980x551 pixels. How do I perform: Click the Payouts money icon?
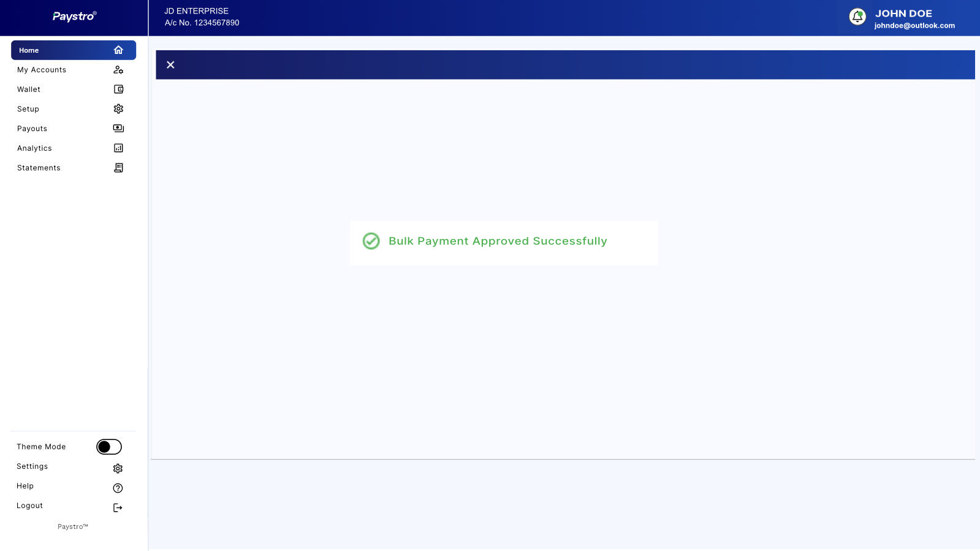tap(118, 129)
